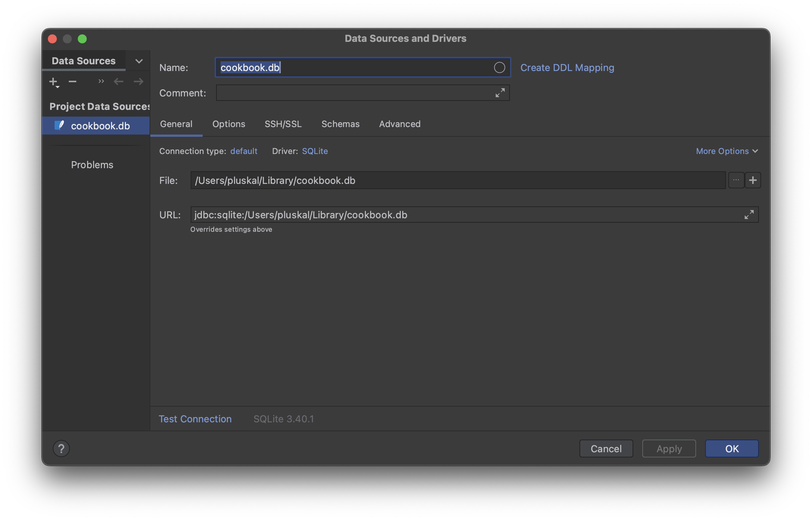Screen dimensions: 812x521
Task: Open the Advanced tab
Action: [x=400, y=124]
